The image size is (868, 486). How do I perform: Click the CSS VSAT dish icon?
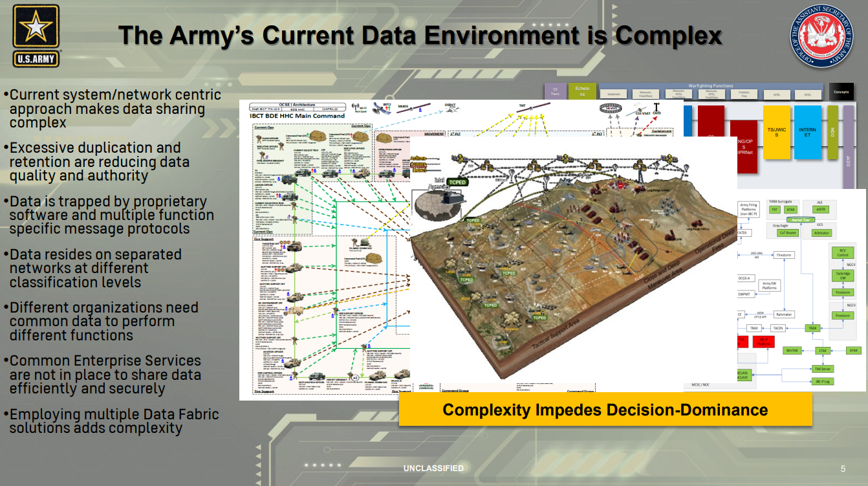637,109
